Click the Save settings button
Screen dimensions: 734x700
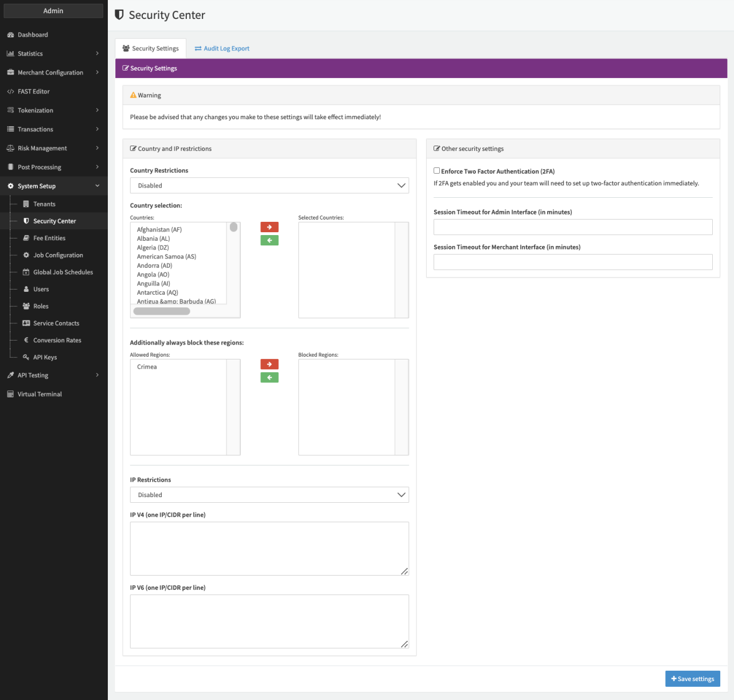[692, 679]
